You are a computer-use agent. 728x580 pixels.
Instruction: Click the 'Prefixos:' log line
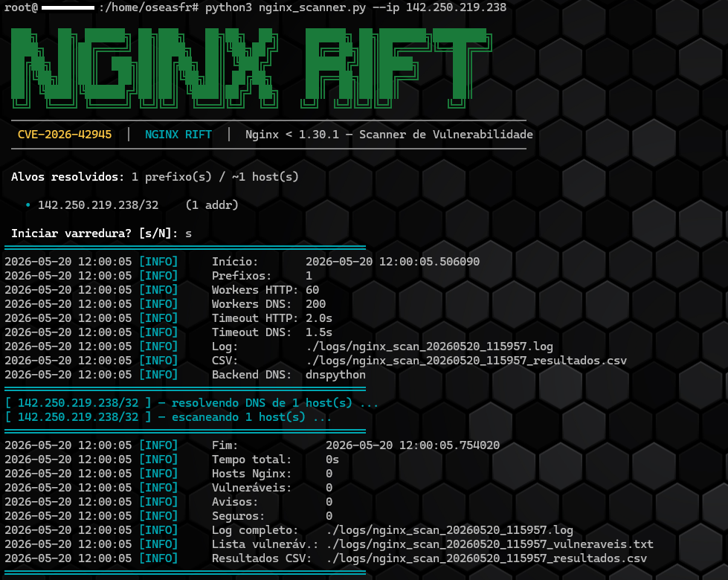point(158,276)
